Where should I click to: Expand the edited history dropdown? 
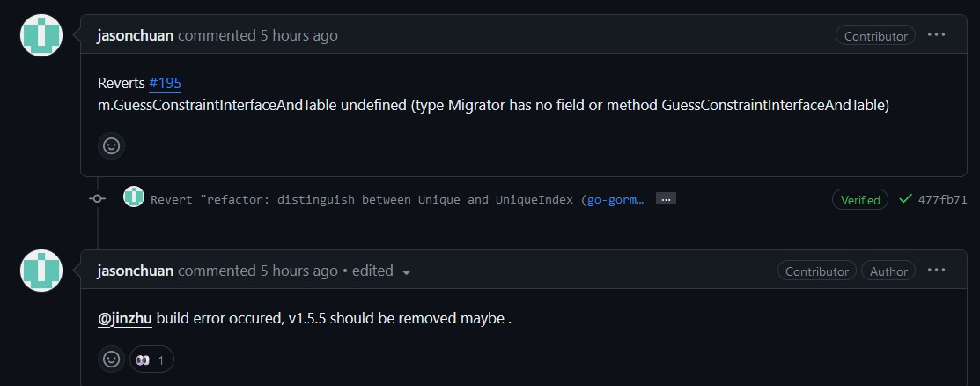[406, 272]
